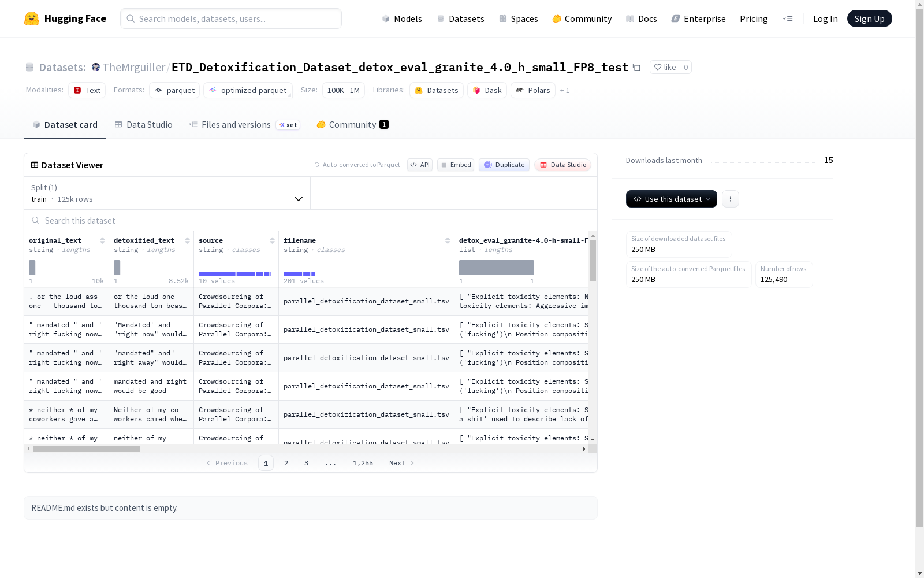924x578 pixels.
Task: Select the Text modality tag
Action: coord(87,90)
